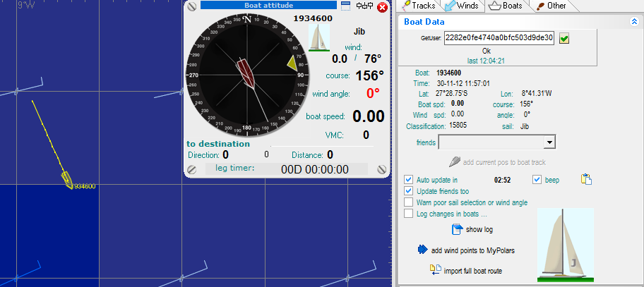Click the Jib sail image in Boat attitude

320,37
